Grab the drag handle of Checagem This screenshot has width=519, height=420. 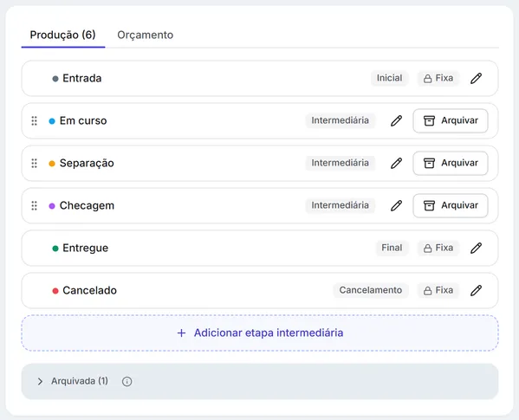(34, 206)
